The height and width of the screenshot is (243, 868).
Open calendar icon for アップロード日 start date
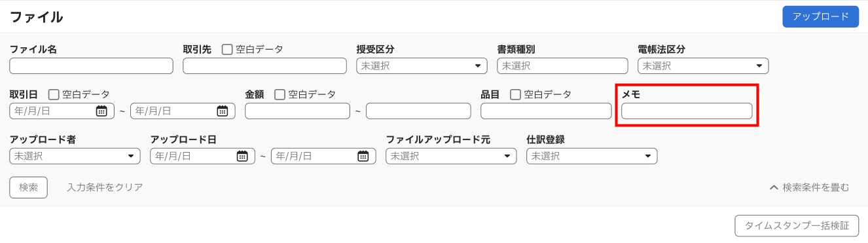click(242, 156)
